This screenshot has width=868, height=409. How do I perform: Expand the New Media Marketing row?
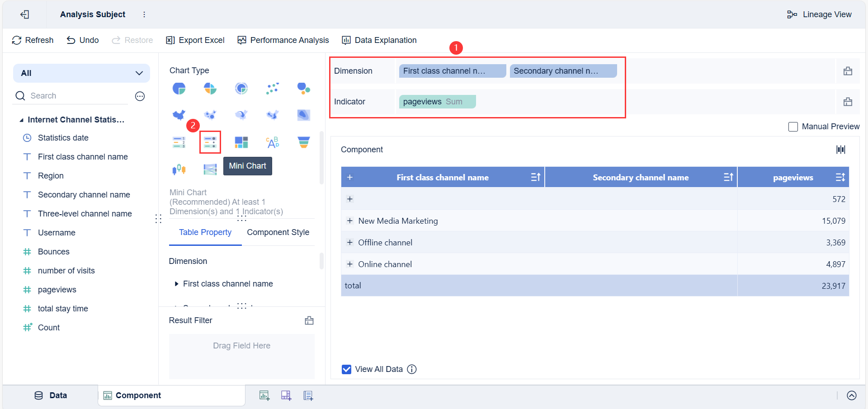coord(349,221)
